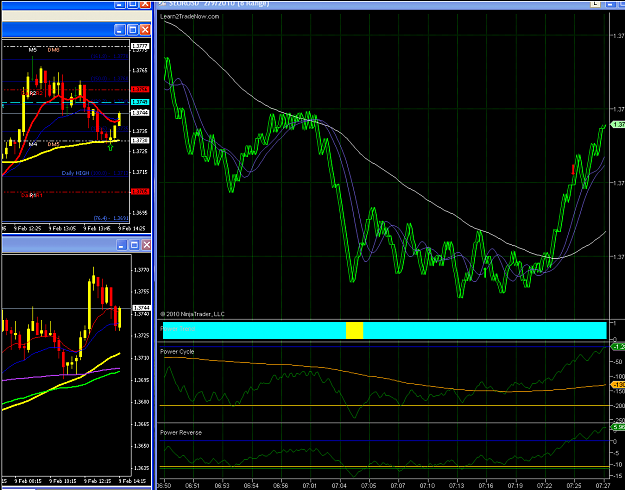Viewport: 625px width, 490px height.
Task: Click the red 1.3705 price label
Action: tap(140, 192)
